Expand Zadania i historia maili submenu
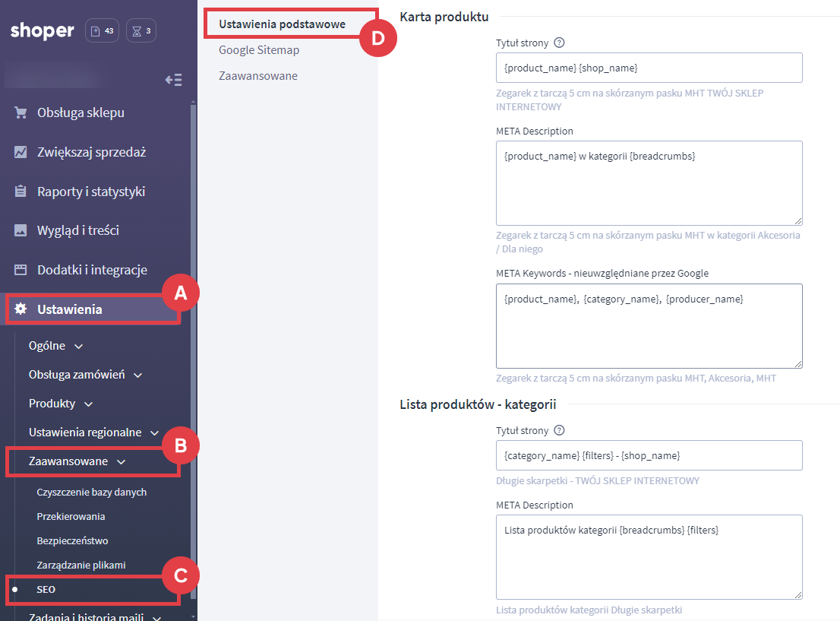Image resolution: width=840 pixels, height=621 pixels. pos(94,616)
